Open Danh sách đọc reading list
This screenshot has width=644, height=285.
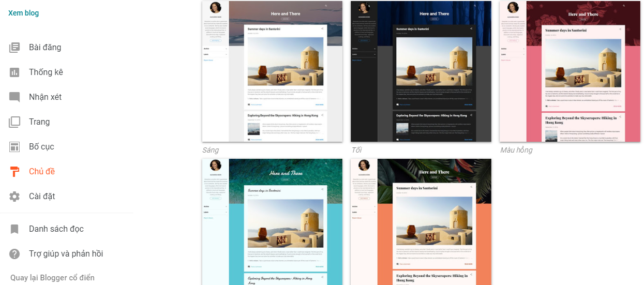click(56, 229)
